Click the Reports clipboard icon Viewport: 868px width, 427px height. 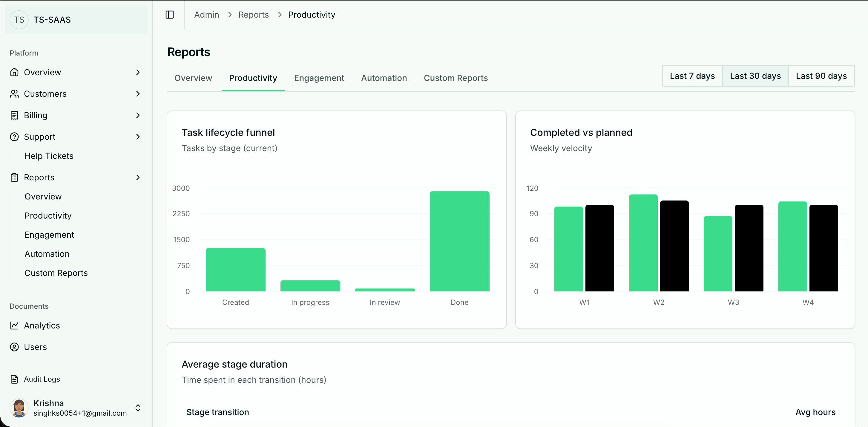[x=14, y=177]
